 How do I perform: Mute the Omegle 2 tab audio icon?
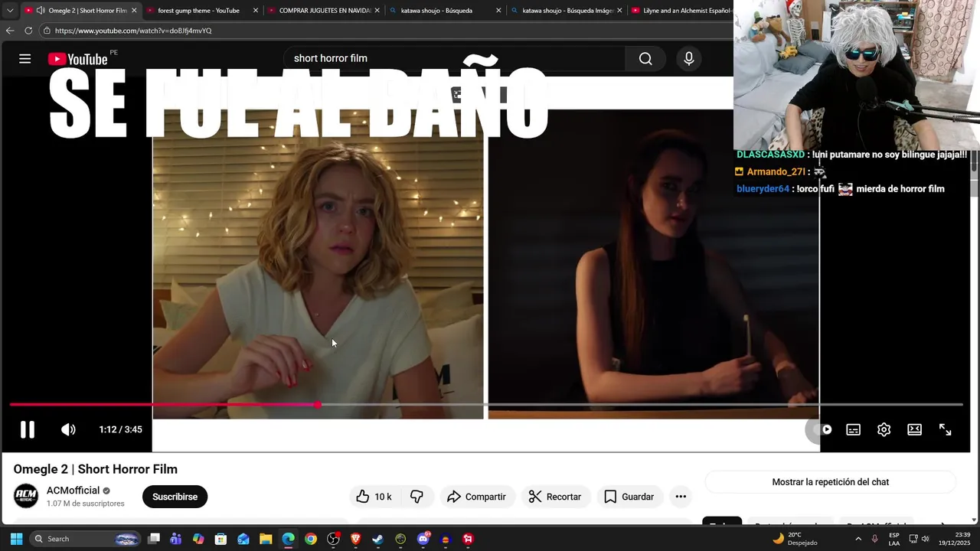coord(41,11)
